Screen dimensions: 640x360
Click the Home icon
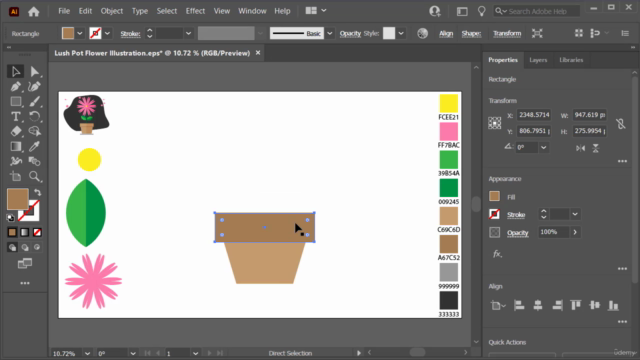(x=33, y=11)
